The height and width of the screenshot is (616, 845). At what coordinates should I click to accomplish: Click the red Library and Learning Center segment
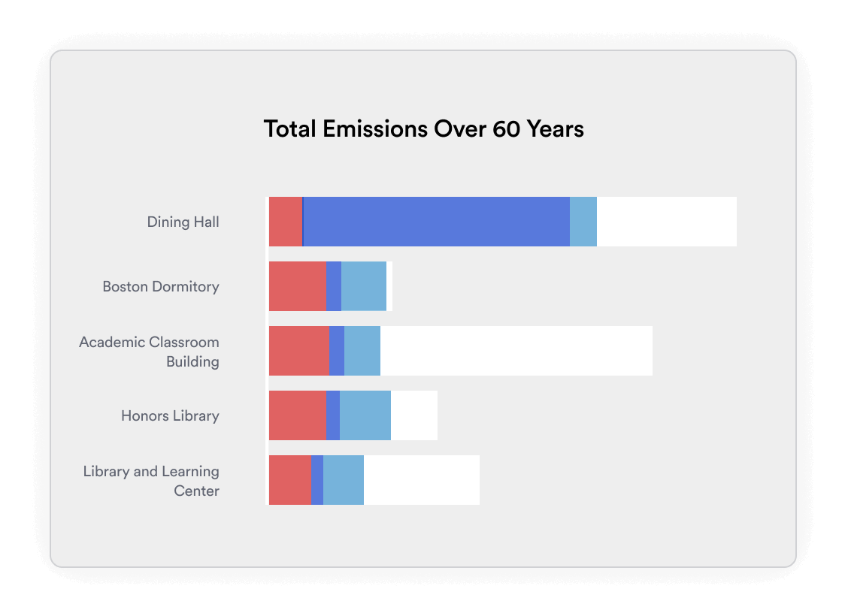[290, 480]
